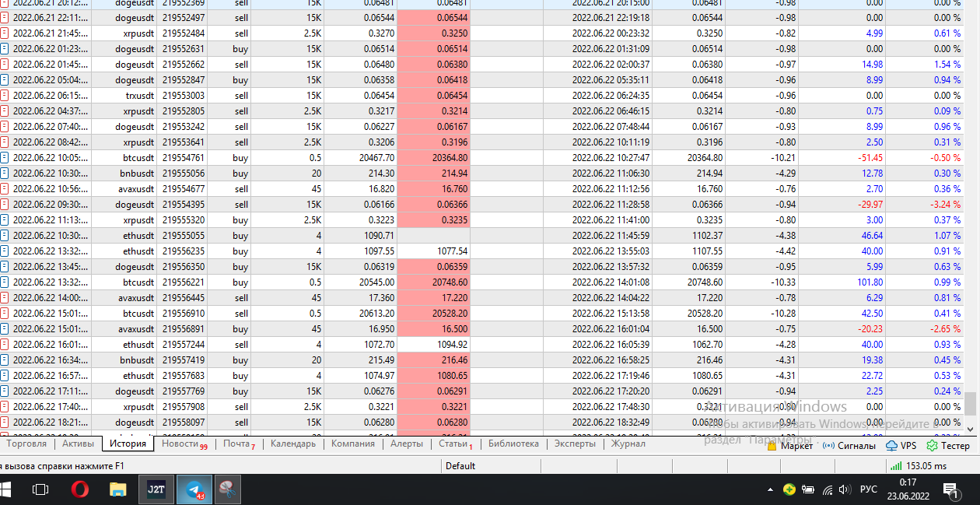
Task: Open the Журнал tab
Action: click(x=628, y=444)
